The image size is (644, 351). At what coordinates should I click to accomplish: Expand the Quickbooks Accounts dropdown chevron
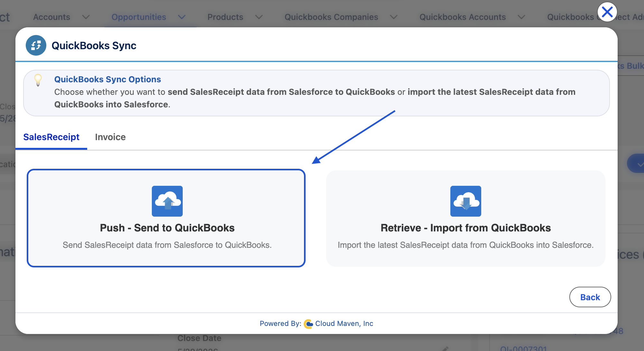point(521,17)
